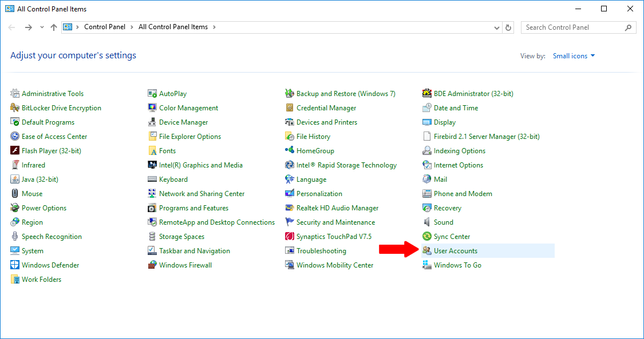Open Indexing Options link

tap(460, 151)
